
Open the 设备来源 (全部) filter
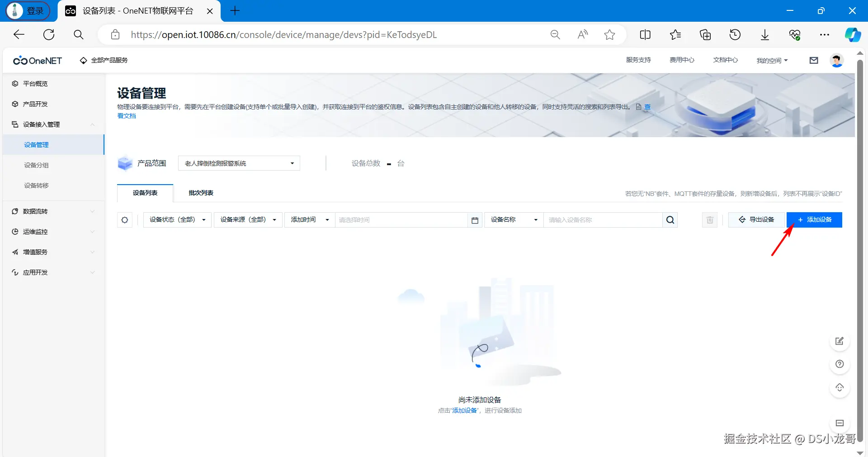tap(248, 220)
